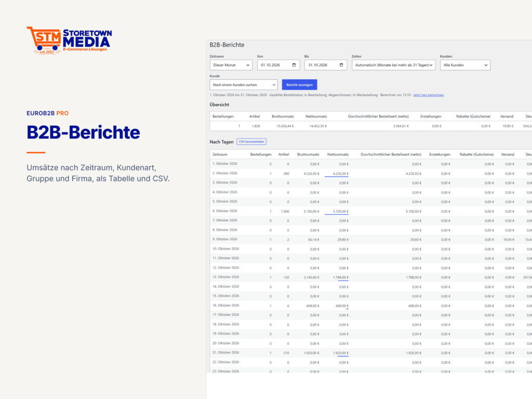Click the Von date input 01.10.2026
The height and width of the screenshot is (399, 532).
[278, 65]
